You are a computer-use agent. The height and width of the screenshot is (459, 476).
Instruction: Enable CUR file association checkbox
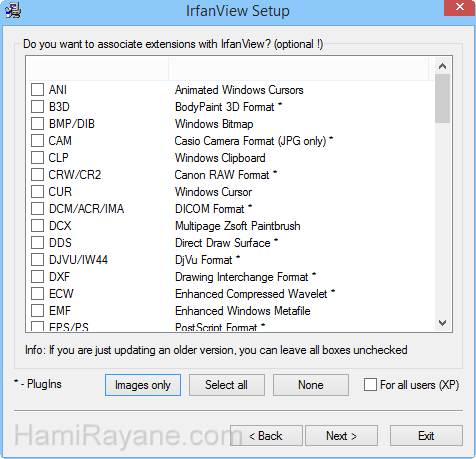[x=37, y=192]
